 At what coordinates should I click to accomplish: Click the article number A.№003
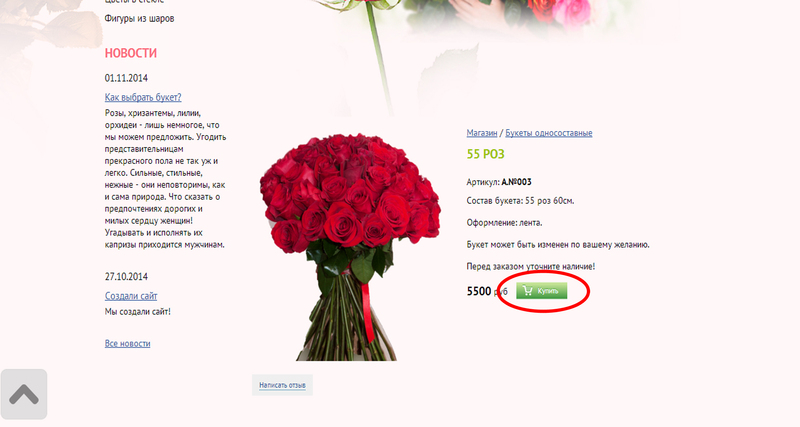click(x=516, y=182)
